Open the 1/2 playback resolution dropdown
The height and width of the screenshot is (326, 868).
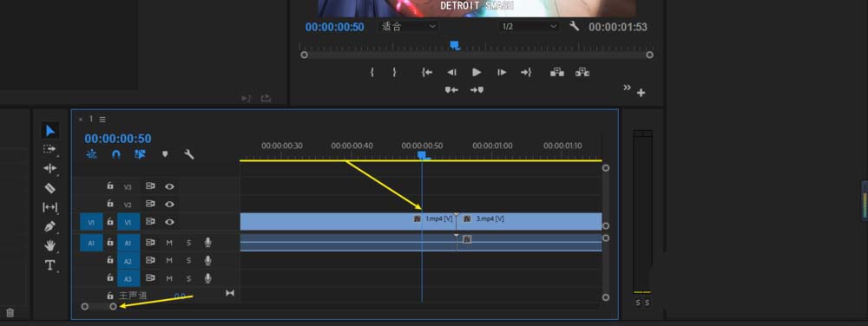(x=529, y=26)
